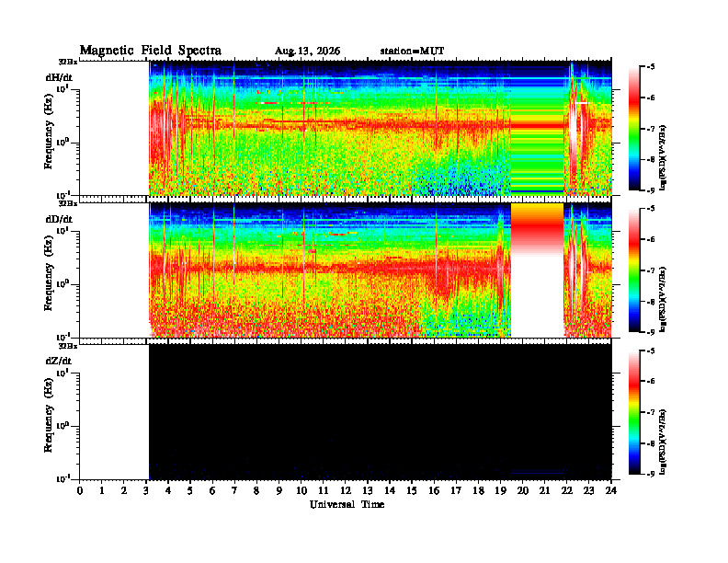Click the color bar beside the dD/dt panel
Screen dimensions: 728x563
pyautogui.click(x=634, y=270)
